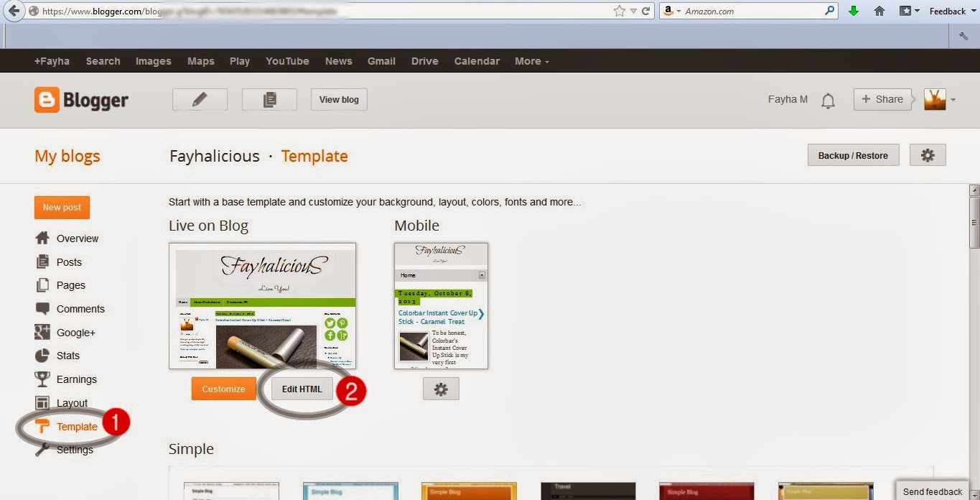Open Maps in the Google bar
Screen dimensions: 980x500
click(201, 61)
